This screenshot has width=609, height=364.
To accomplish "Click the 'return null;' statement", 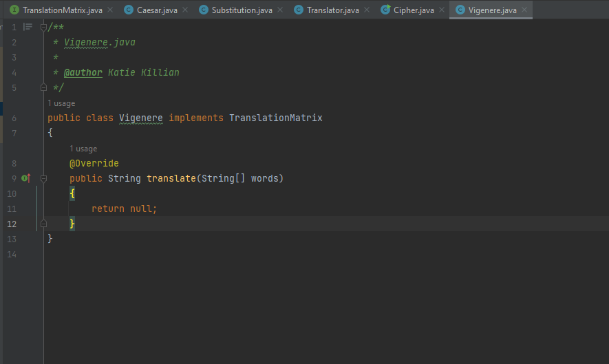I will point(125,209).
